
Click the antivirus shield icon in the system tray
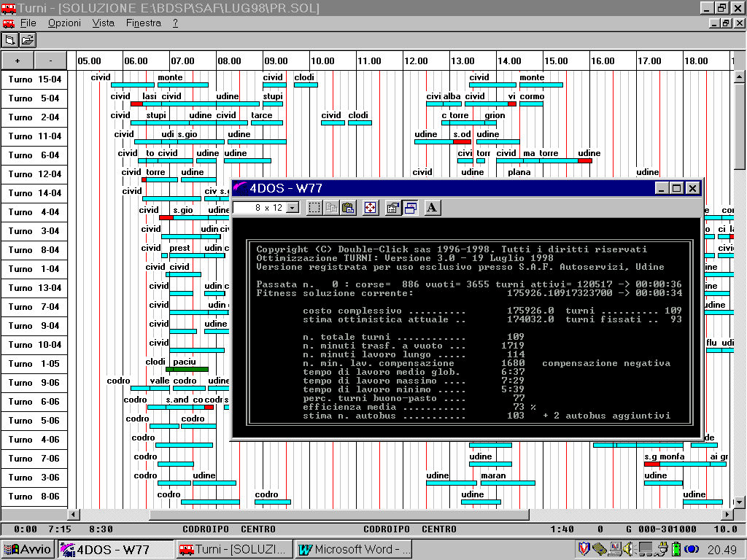click(584, 549)
